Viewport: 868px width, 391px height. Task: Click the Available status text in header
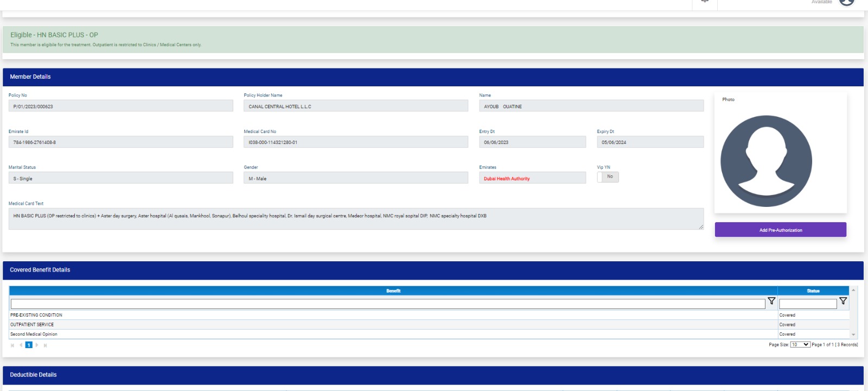(821, 2)
